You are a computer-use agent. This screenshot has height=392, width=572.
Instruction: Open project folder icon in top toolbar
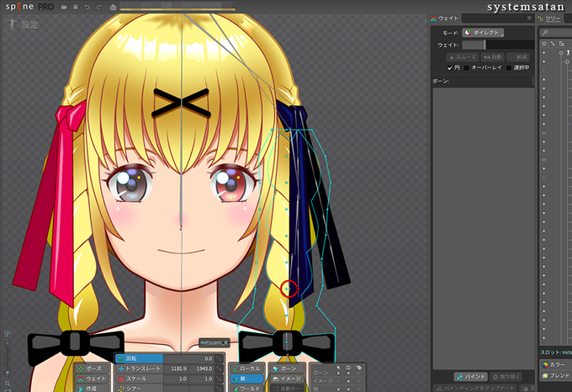64,7
